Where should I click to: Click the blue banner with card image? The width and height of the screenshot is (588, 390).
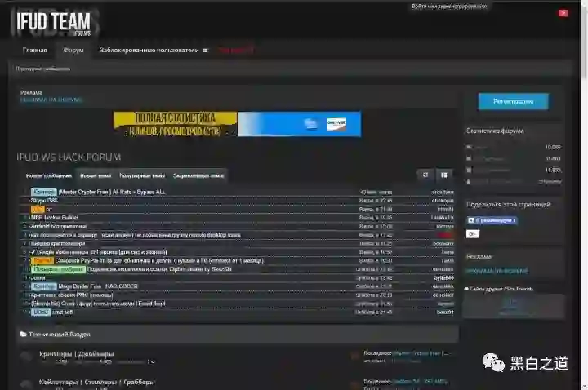(x=299, y=124)
